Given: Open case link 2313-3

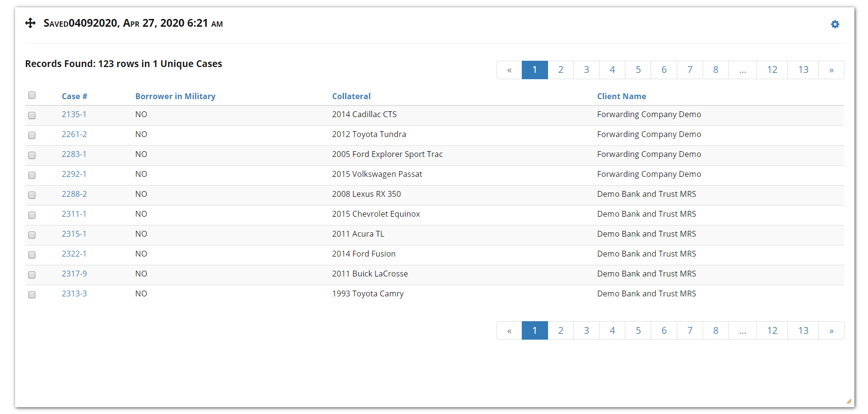Looking at the screenshot, I should [x=74, y=293].
